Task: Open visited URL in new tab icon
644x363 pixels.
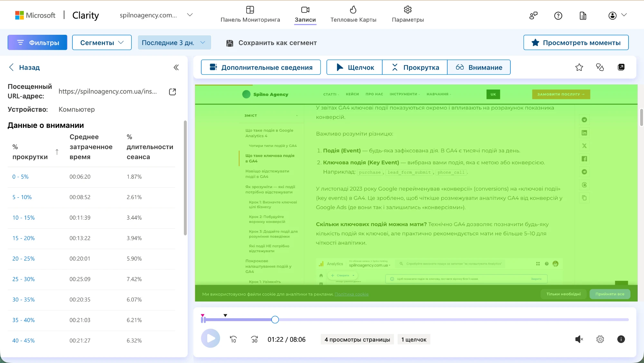Action: (x=173, y=92)
